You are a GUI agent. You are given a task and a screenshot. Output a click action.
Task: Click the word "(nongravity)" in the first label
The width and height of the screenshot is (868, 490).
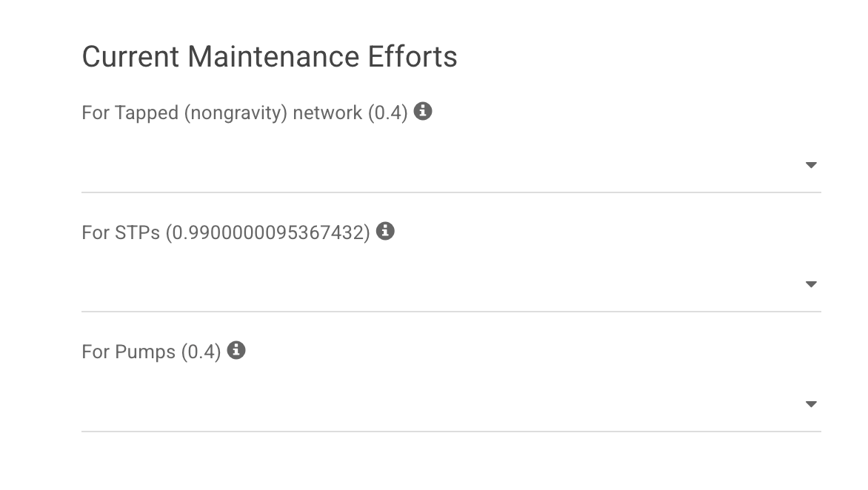coord(236,113)
